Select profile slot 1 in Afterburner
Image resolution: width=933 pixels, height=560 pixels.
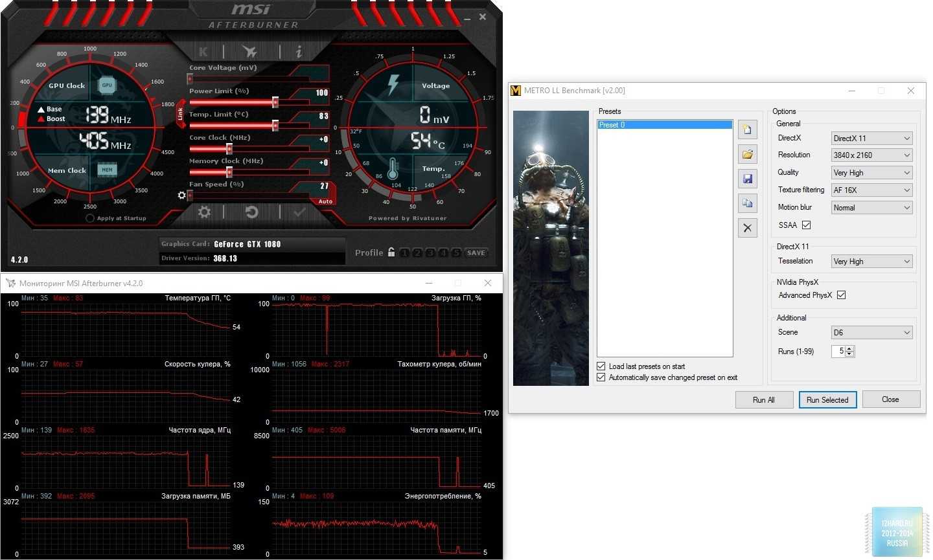(404, 253)
